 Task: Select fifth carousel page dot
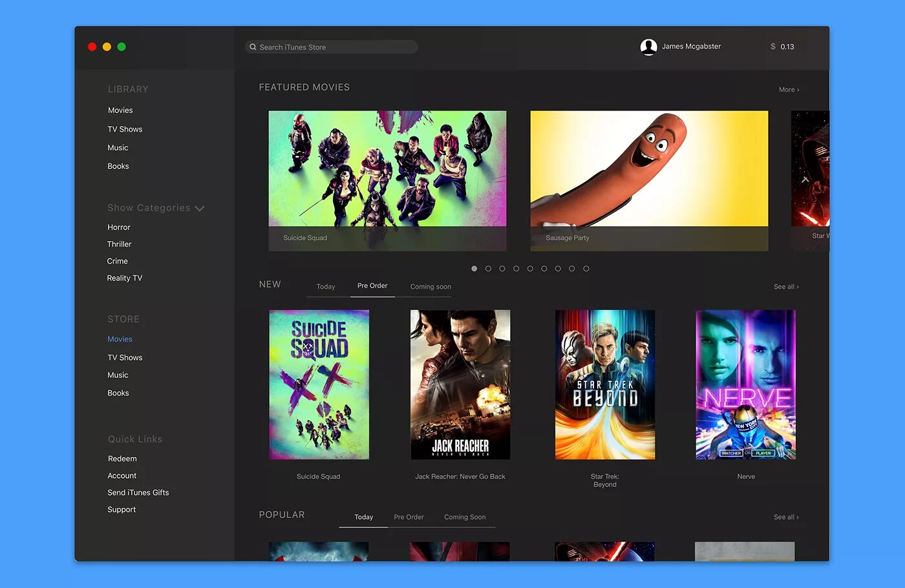[x=530, y=268]
